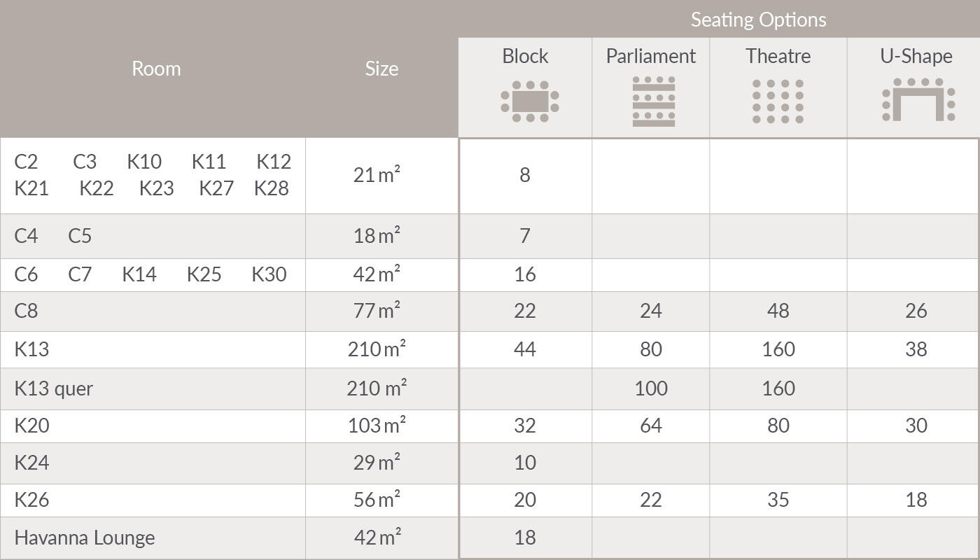Click room K28 in the first row
The height and width of the screenshot is (560, 980).
click(x=271, y=188)
